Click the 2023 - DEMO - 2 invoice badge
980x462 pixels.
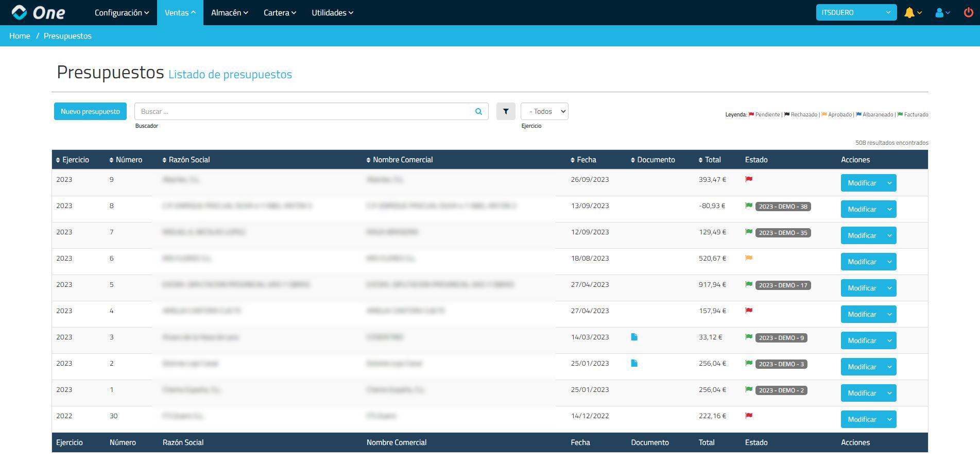[781, 390]
